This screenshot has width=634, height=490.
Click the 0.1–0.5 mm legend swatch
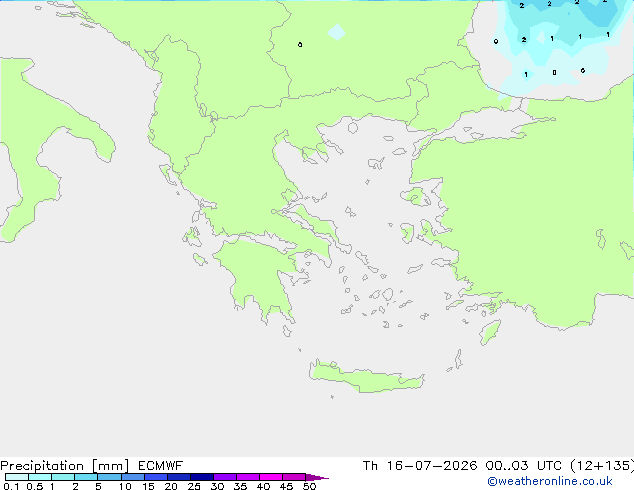[17, 477]
